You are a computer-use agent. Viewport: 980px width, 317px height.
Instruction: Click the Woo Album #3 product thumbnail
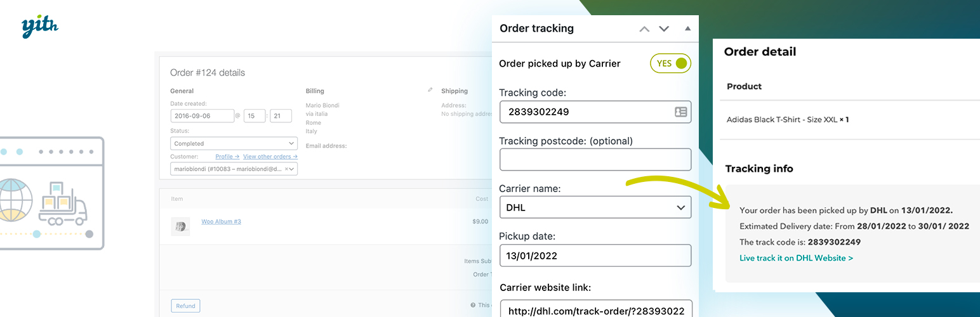[x=180, y=226]
